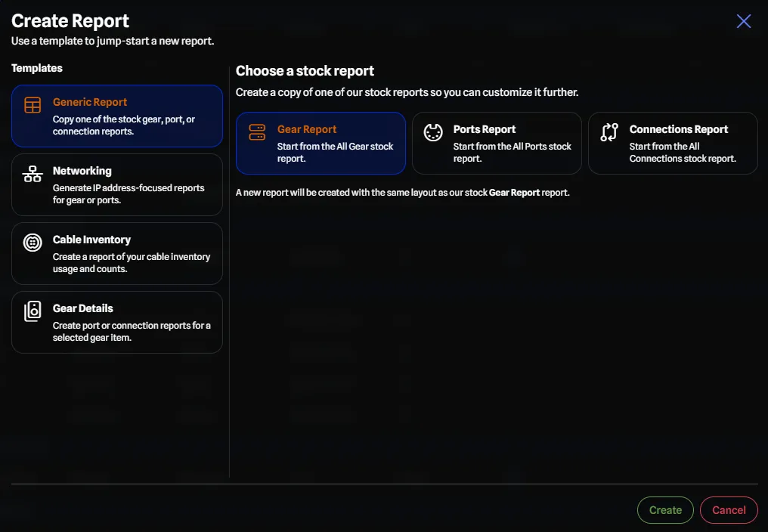Click the Cable Inventory description text
Image resolution: width=768 pixels, height=532 pixels.
pos(132,263)
